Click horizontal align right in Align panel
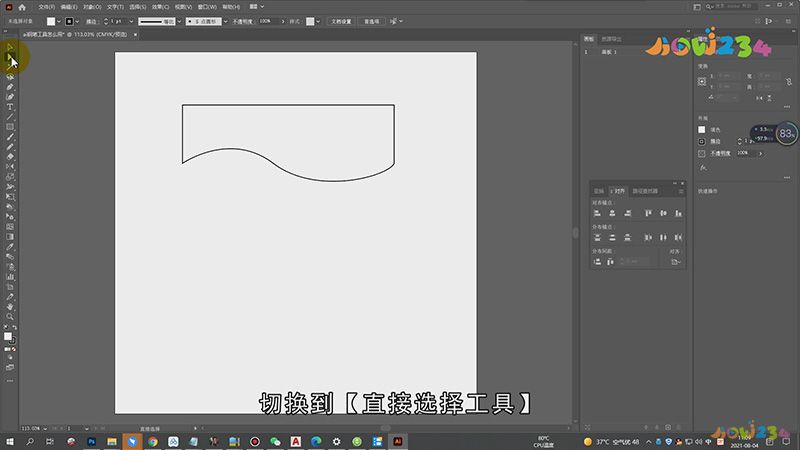800x450 pixels. click(628, 213)
